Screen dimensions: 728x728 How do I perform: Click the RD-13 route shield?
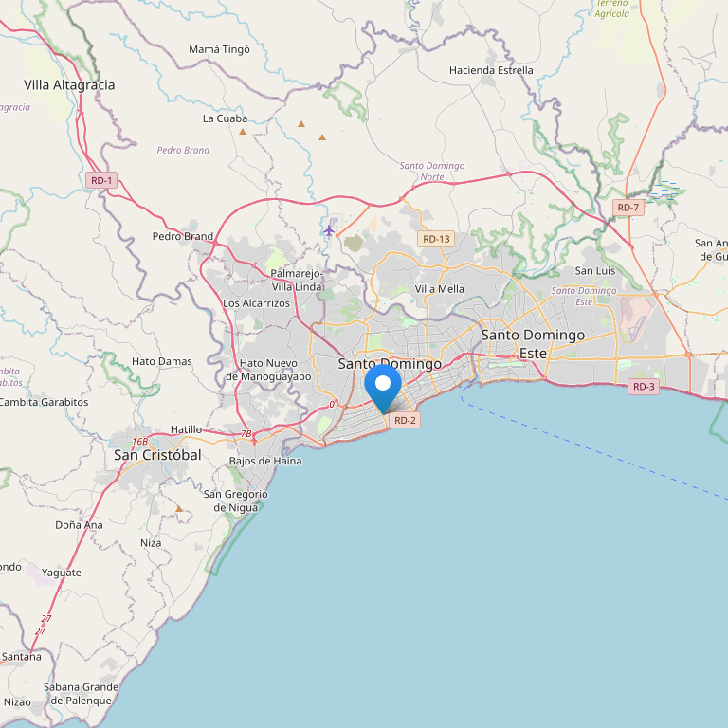pyautogui.click(x=436, y=239)
